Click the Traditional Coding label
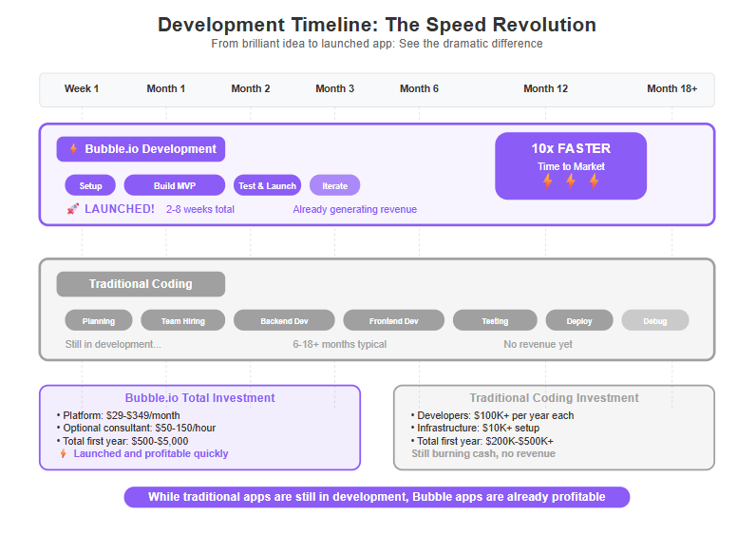This screenshot has width=756, height=554. [x=141, y=284]
